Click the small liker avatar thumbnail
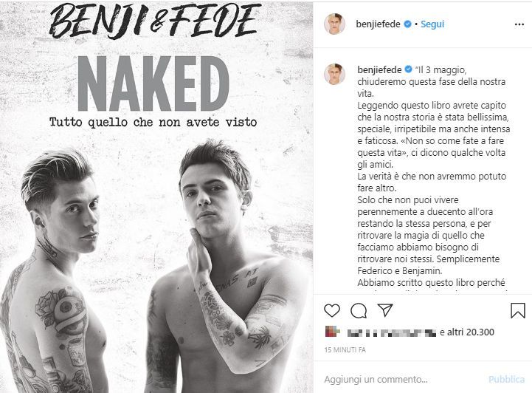Image resolution: width=532 pixels, height=393 pixels. point(332,331)
